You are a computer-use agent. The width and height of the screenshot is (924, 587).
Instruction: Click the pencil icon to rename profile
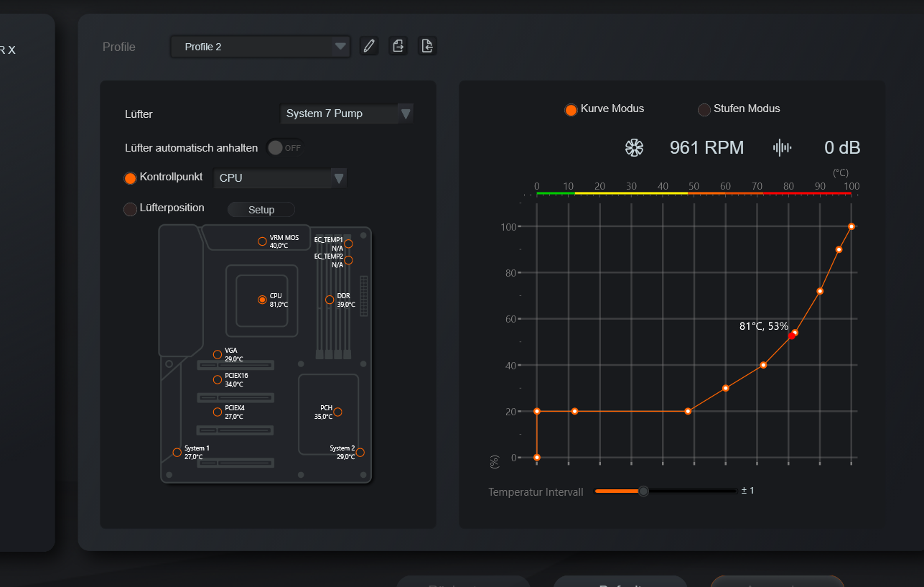[x=369, y=46]
